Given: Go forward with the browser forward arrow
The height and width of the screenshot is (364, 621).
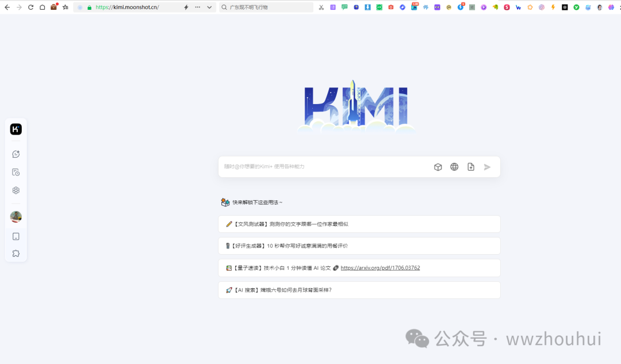Looking at the screenshot, I should pyautogui.click(x=19, y=7).
